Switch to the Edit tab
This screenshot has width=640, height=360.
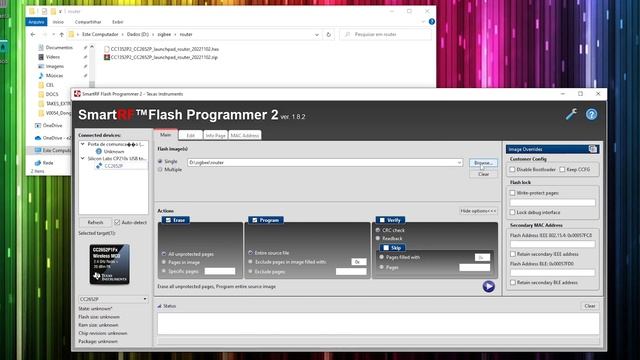click(x=191, y=136)
